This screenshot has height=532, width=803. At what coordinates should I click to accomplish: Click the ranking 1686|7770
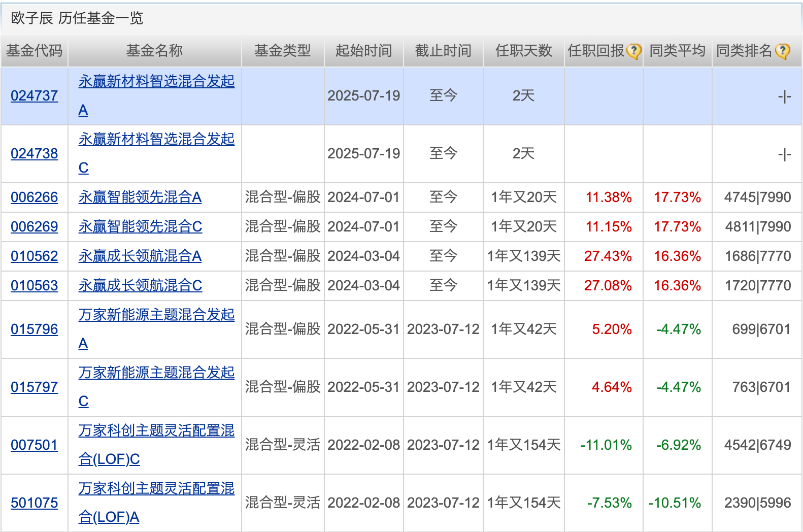click(758, 256)
